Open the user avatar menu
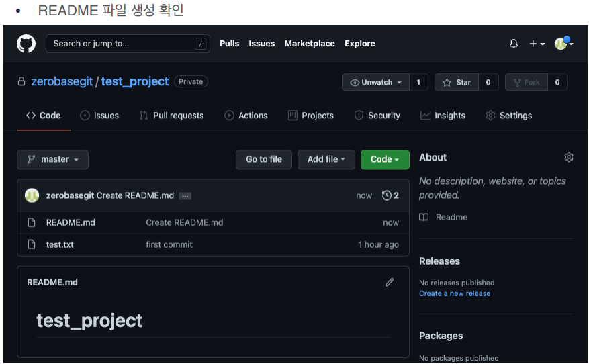Image resolution: width=589 pixels, height=364 pixels. click(563, 44)
